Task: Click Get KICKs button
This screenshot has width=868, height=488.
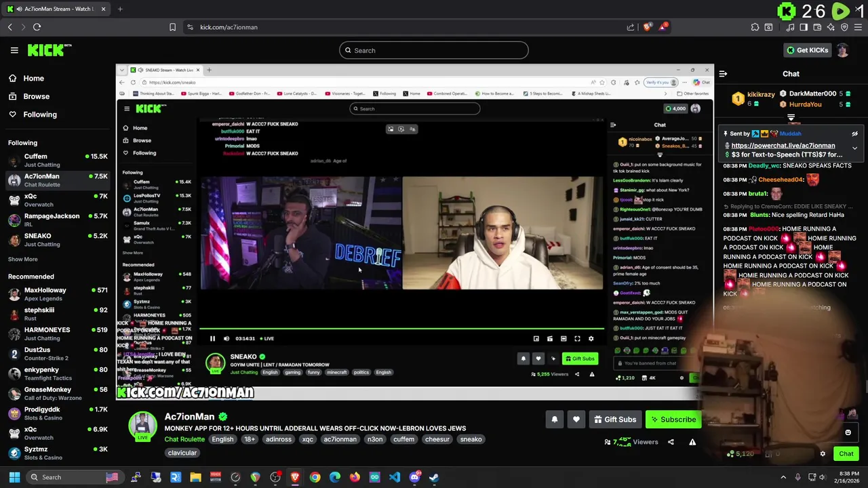Action: coord(807,50)
